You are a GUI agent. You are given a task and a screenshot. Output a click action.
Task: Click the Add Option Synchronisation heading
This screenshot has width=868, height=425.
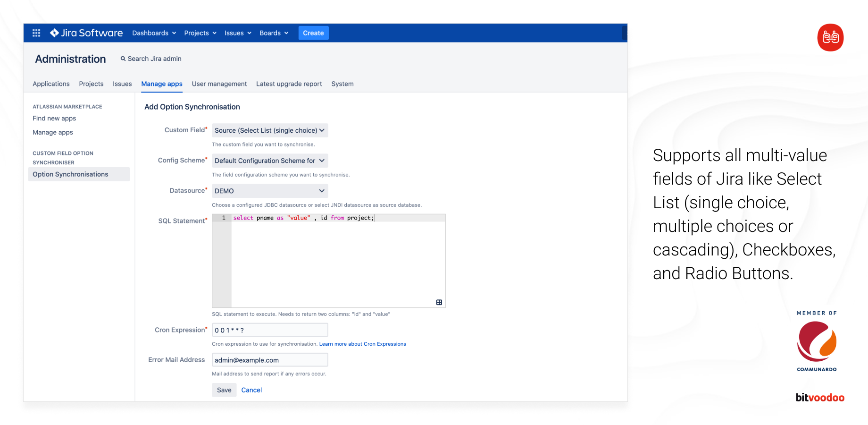192,107
